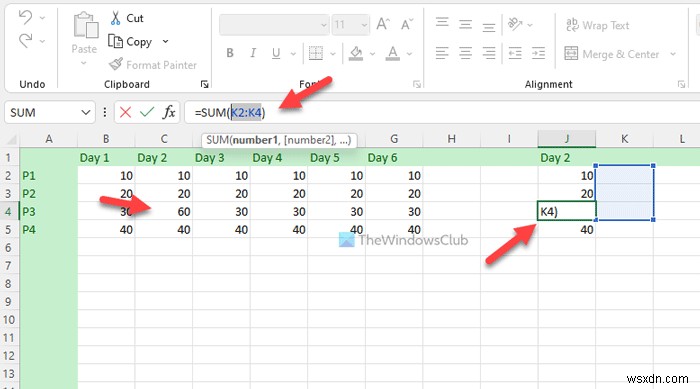
Task: Open the Name Box dropdown showing SUM
Action: tap(86, 113)
